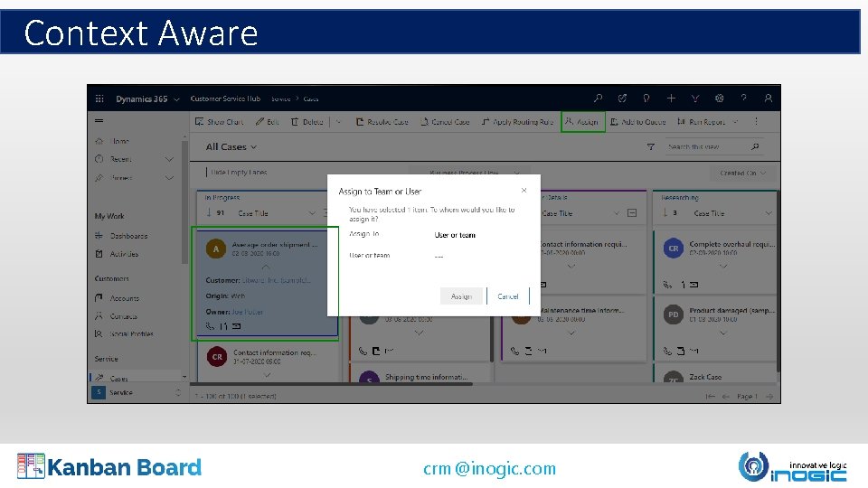Click the plus quick-create icon
Viewport: 868px width, 488px height.
coord(671,98)
